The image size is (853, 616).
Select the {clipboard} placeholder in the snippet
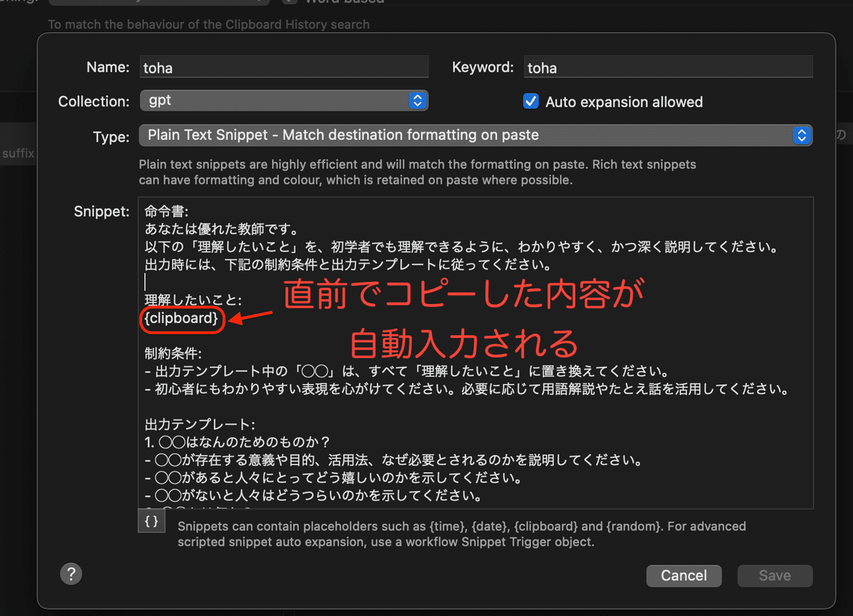[181, 320]
